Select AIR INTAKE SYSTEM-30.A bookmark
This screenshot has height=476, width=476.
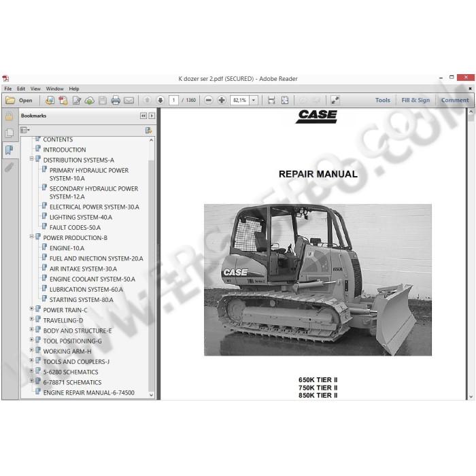coord(83,269)
